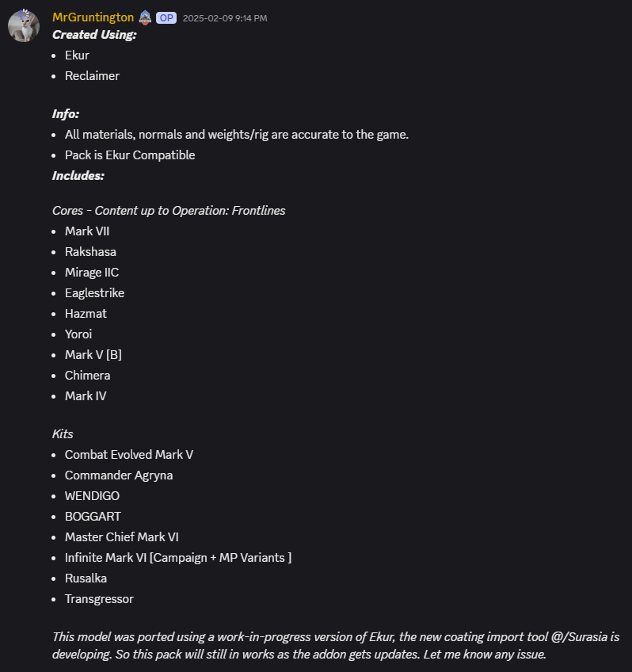Click the 'Master Chief Mark VI' entry
The height and width of the screenshot is (672, 632).
pyautogui.click(x=122, y=537)
